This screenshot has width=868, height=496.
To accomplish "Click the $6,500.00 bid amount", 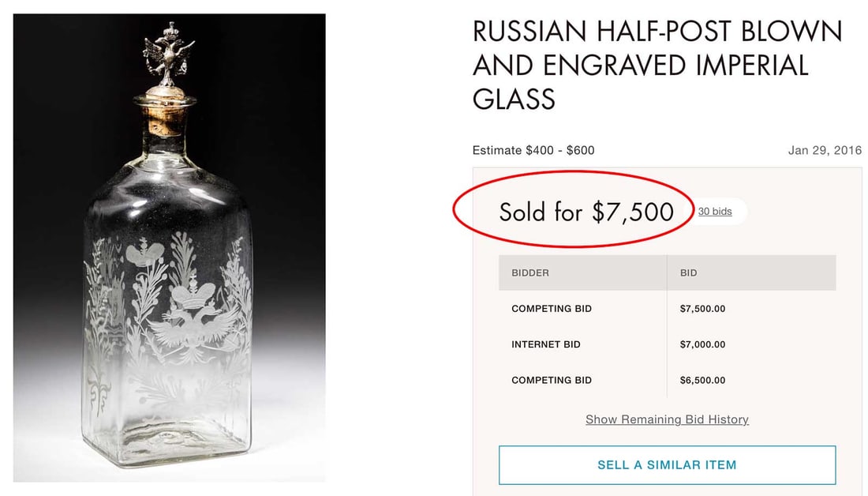I will [703, 380].
